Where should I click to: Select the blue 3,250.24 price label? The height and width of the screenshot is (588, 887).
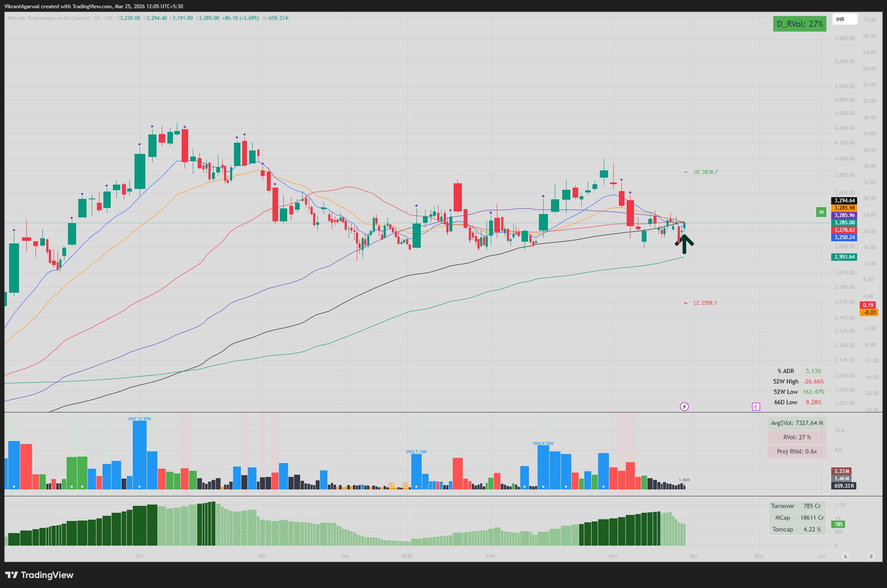click(x=844, y=237)
